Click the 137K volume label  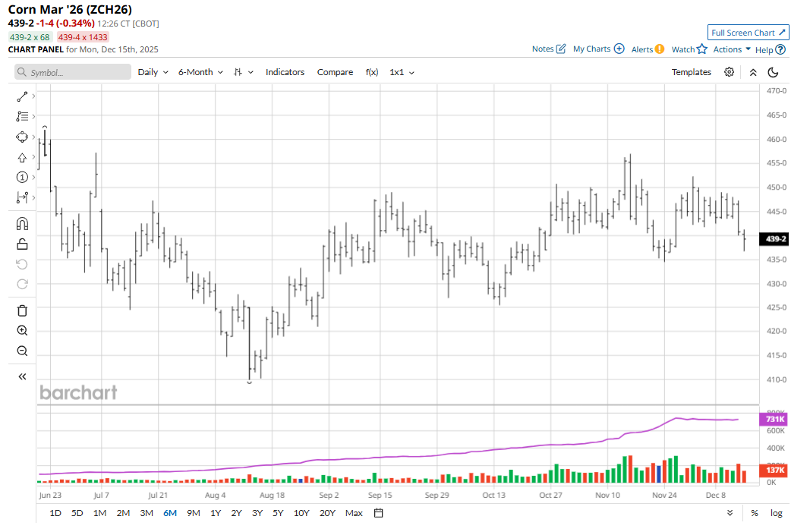click(x=774, y=470)
